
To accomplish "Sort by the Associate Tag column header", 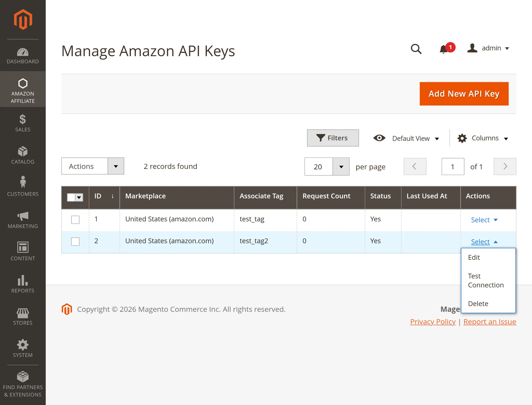I will [265, 197].
